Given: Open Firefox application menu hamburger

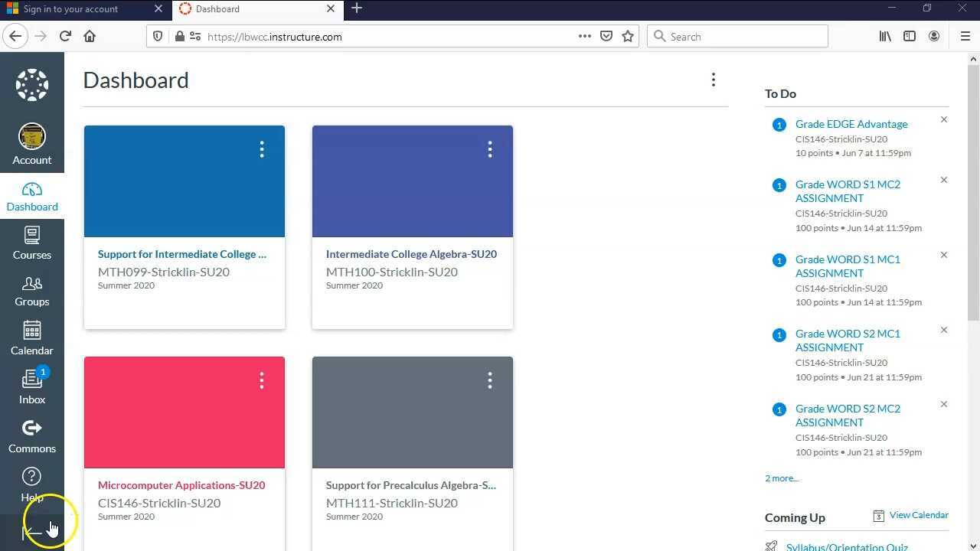Looking at the screenshot, I should tap(965, 36).
